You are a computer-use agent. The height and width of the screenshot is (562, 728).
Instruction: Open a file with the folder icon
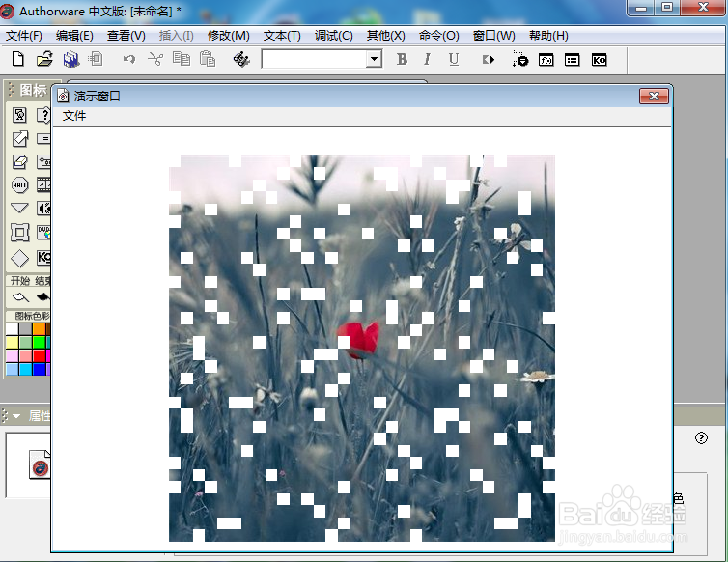(44, 60)
